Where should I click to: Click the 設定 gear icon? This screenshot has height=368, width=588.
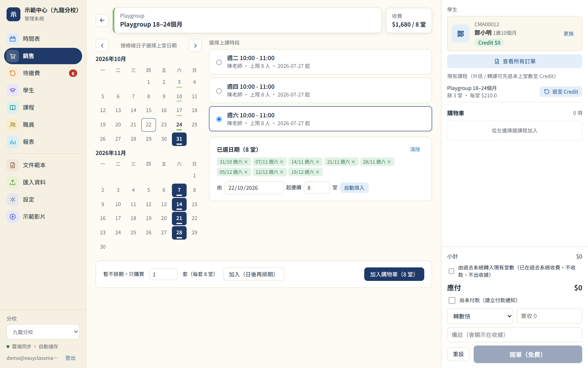[x=13, y=199]
